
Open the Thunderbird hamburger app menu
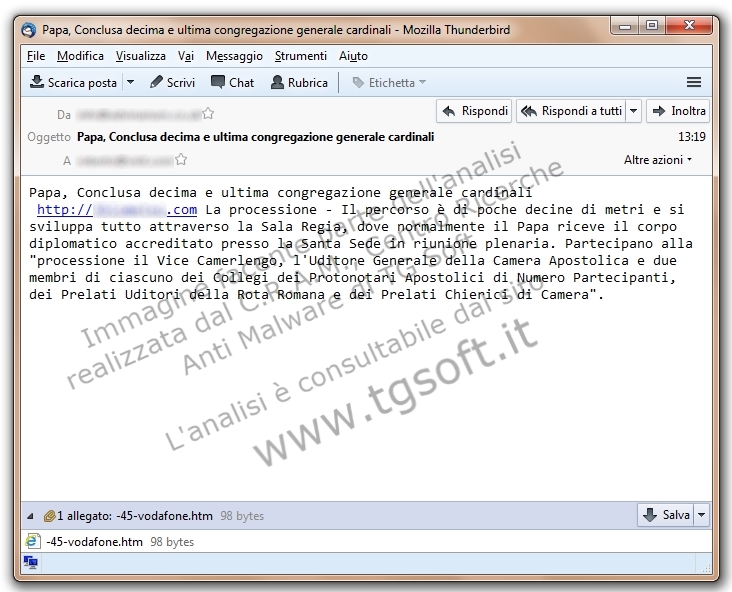point(694,83)
